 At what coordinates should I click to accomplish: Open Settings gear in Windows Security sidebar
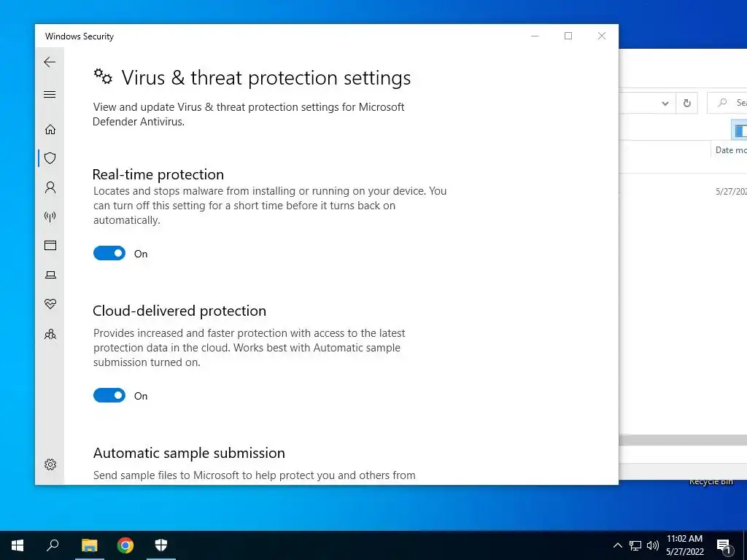pos(50,464)
